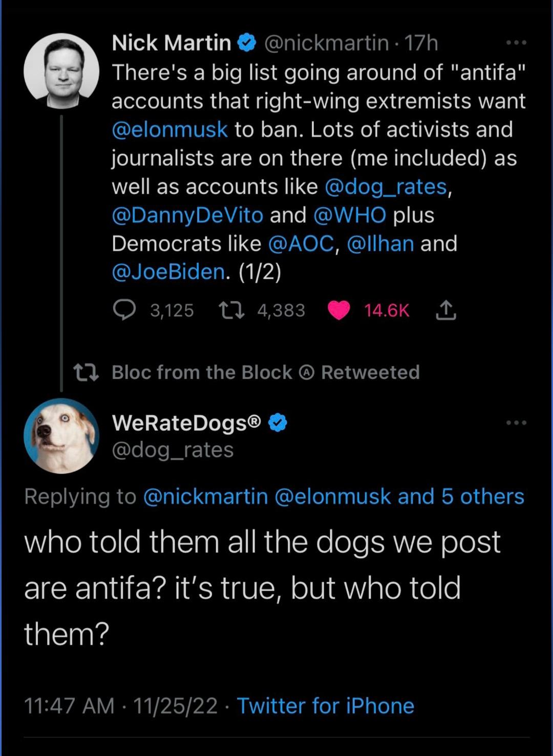Expand the 'and 5 others' reply recipients

point(461,496)
